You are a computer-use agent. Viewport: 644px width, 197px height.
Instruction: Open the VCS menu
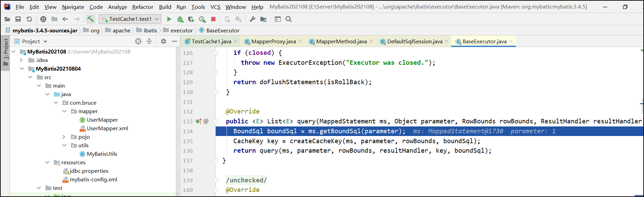[215, 7]
